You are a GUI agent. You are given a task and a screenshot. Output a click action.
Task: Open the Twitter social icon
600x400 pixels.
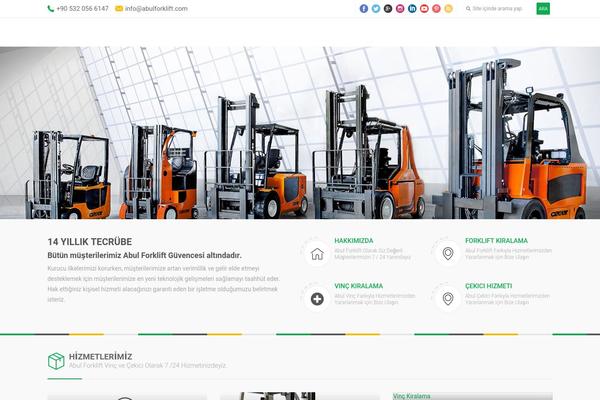coord(376,8)
